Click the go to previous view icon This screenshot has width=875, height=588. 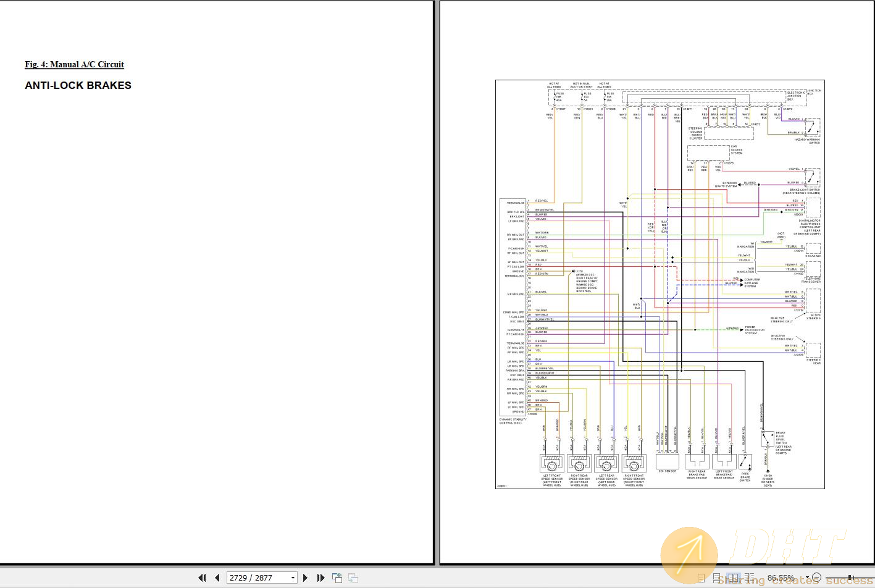tap(337, 578)
